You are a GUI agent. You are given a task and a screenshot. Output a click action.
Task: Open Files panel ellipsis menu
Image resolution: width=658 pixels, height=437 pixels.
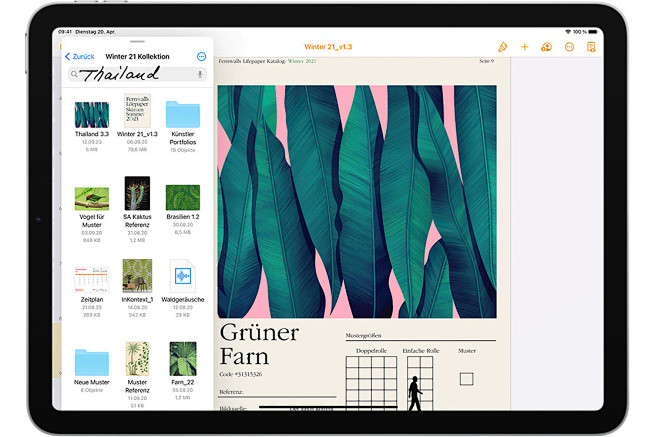[201, 57]
